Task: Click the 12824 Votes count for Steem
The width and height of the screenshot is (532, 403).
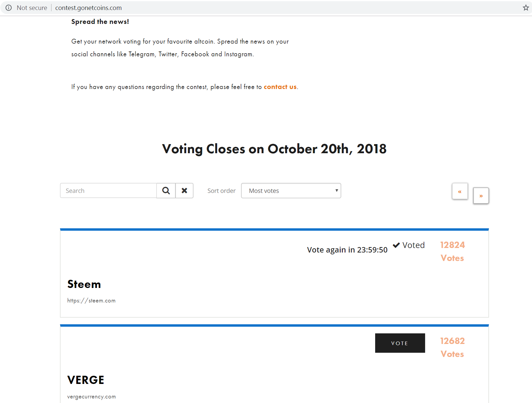Action: point(452,251)
